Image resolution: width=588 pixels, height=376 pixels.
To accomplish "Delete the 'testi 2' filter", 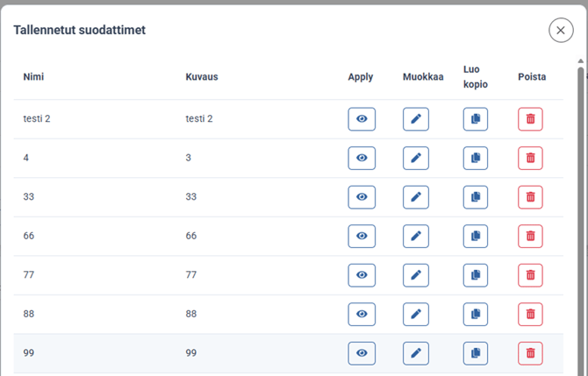I will click(x=530, y=119).
